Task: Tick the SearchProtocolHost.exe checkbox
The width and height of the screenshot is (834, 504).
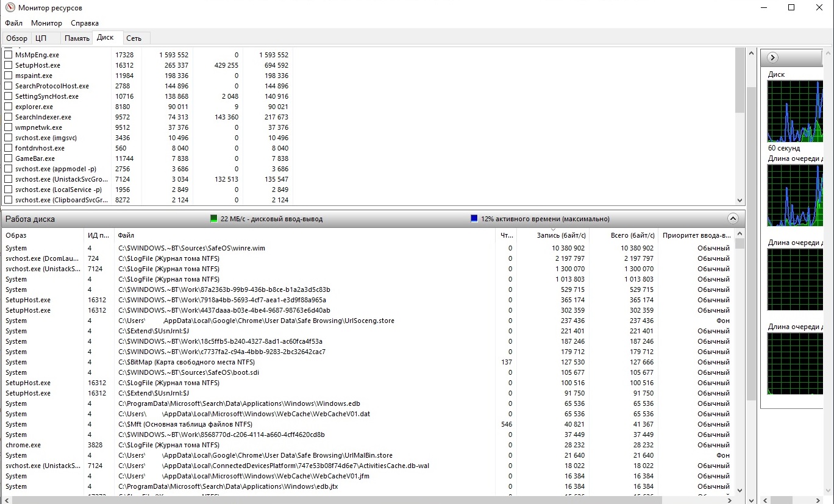Action: [x=9, y=86]
